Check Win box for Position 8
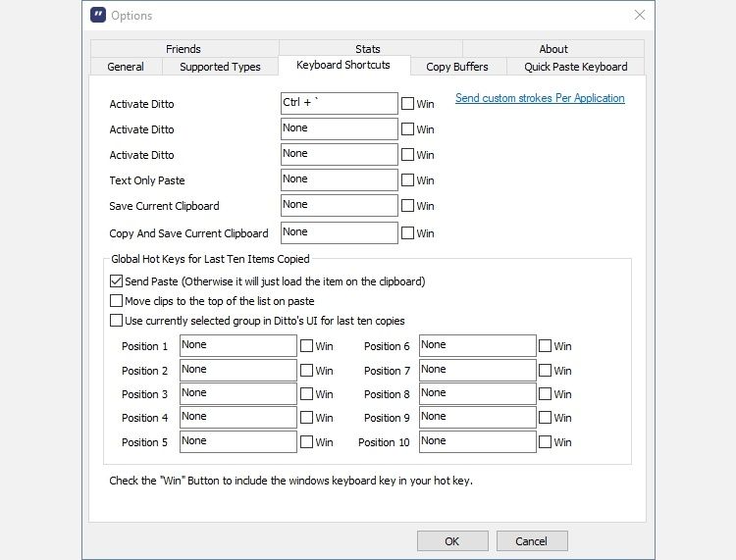Image resolution: width=736 pixels, height=560 pixels. coord(545,394)
